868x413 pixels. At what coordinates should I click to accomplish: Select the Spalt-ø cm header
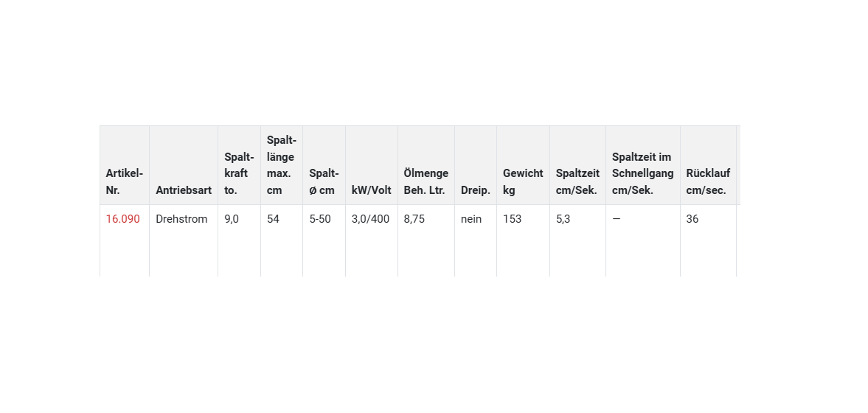pyautogui.click(x=324, y=181)
